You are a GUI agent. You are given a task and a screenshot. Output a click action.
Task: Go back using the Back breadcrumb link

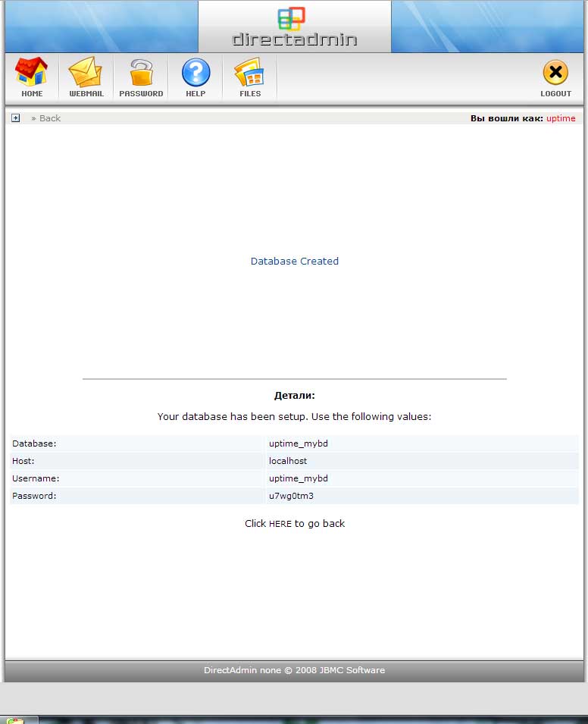[50, 118]
